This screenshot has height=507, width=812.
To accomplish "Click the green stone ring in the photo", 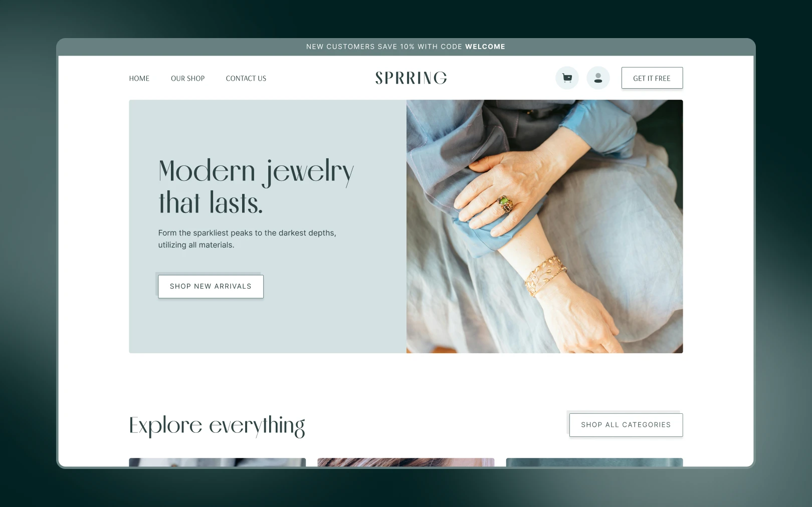I will click(505, 204).
